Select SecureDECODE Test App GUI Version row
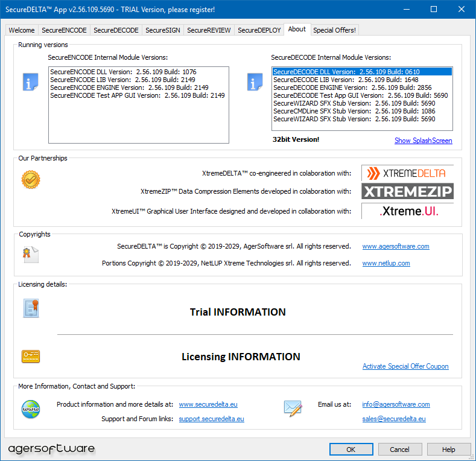The width and height of the screenshot is (476, 461). coord(362,96)
